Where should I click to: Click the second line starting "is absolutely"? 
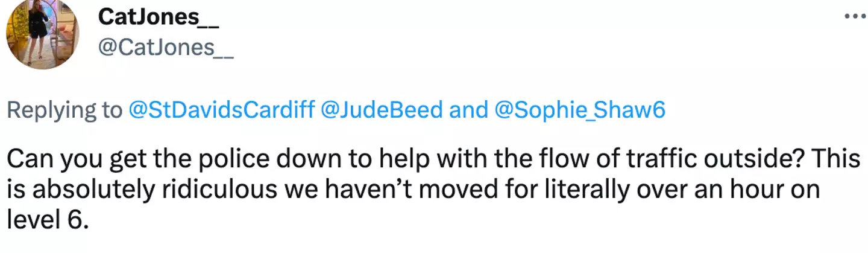tap(413, 190)
